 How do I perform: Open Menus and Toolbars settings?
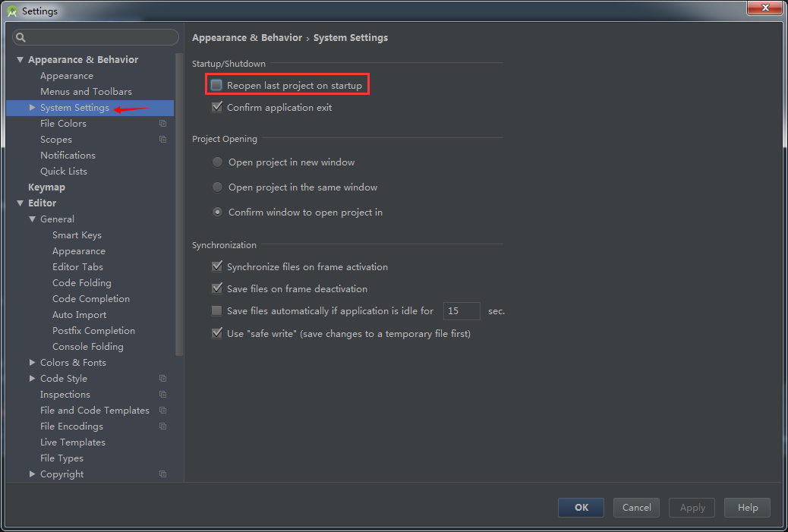point(86,91)
